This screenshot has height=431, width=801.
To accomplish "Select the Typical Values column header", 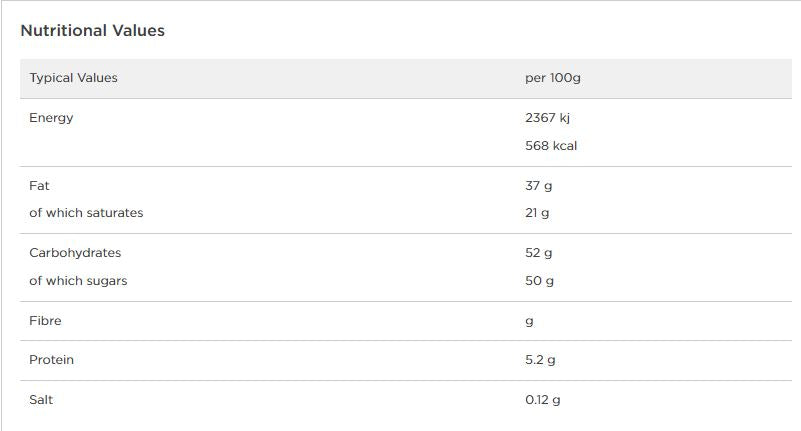I will pyautogui.click(x=73, y=78).
